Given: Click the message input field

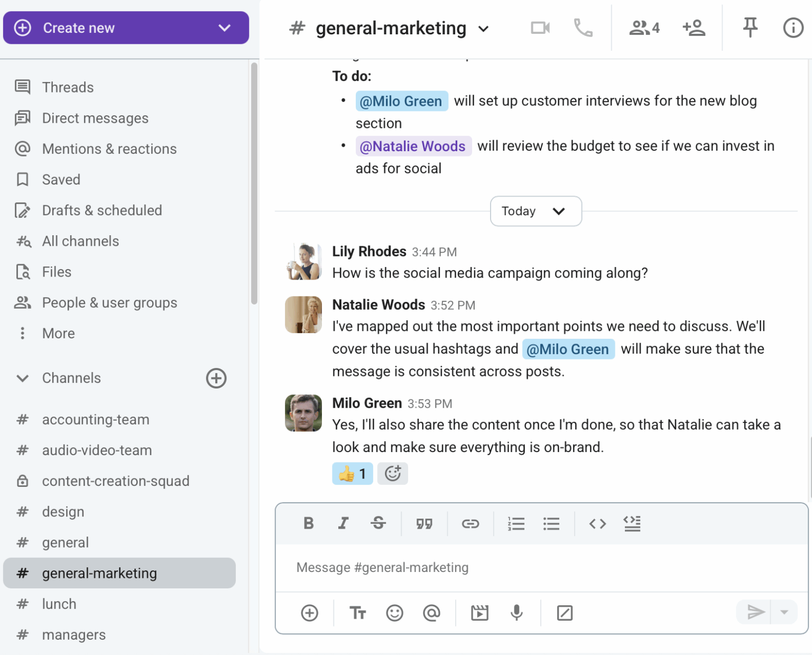Looking at the screenshot, I should [540, 567].
